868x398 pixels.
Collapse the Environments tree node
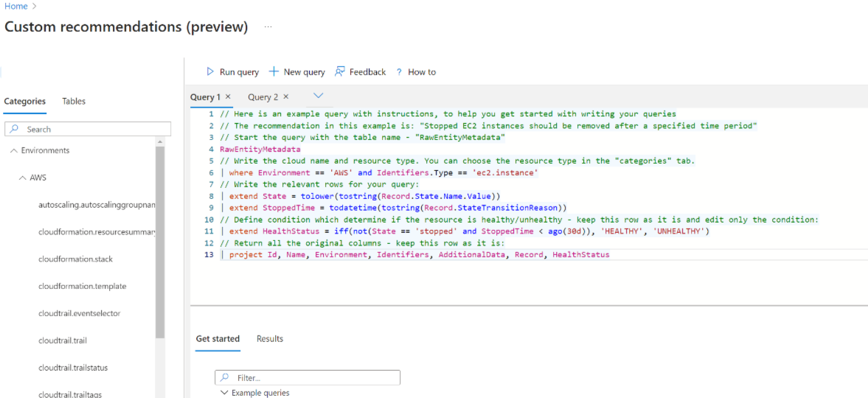pyautogui.click(x=14, y=150)
